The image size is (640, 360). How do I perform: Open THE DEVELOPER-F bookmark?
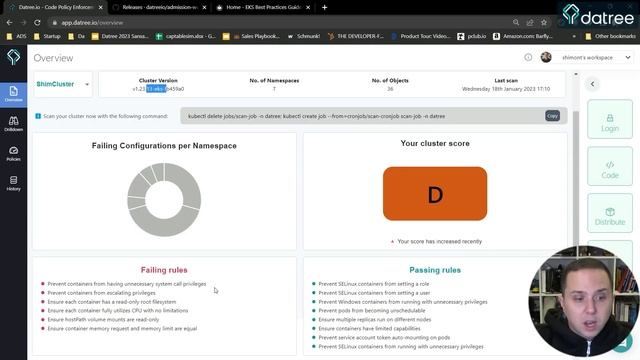point(356,36)
